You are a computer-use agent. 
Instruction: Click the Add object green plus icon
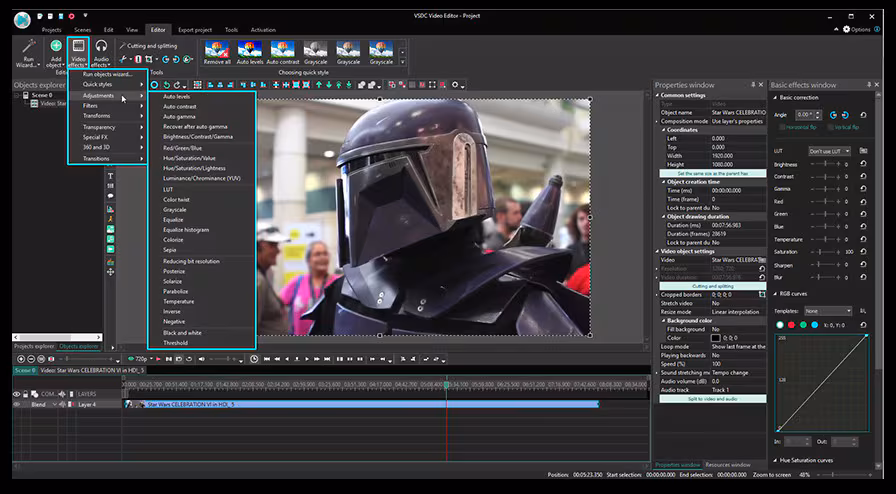[x=56, y=45]
